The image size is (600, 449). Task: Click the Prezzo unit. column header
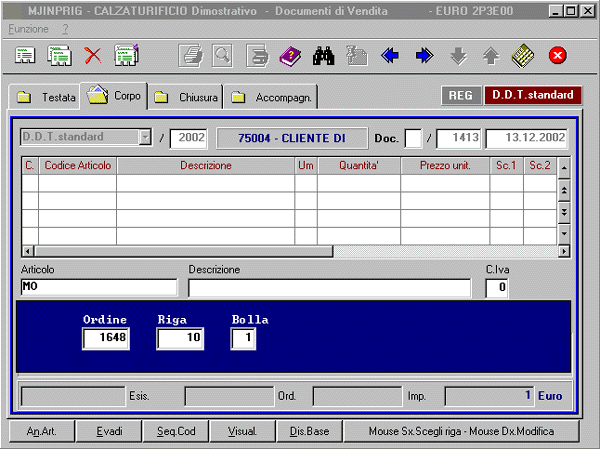[x=445, y=165]
